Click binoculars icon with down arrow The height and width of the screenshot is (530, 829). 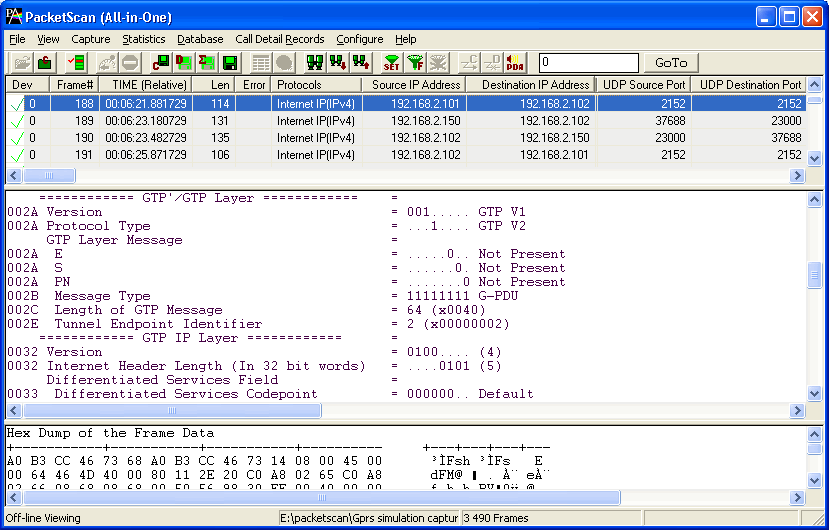338,63
